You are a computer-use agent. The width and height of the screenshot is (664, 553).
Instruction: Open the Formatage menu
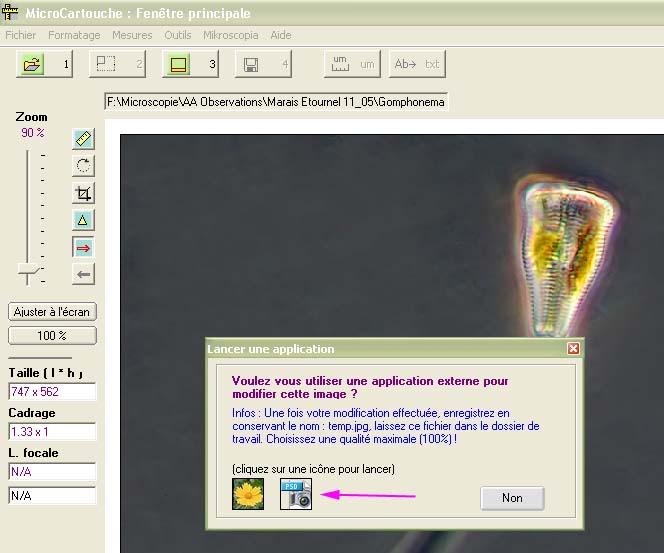[x=74, y=35]
